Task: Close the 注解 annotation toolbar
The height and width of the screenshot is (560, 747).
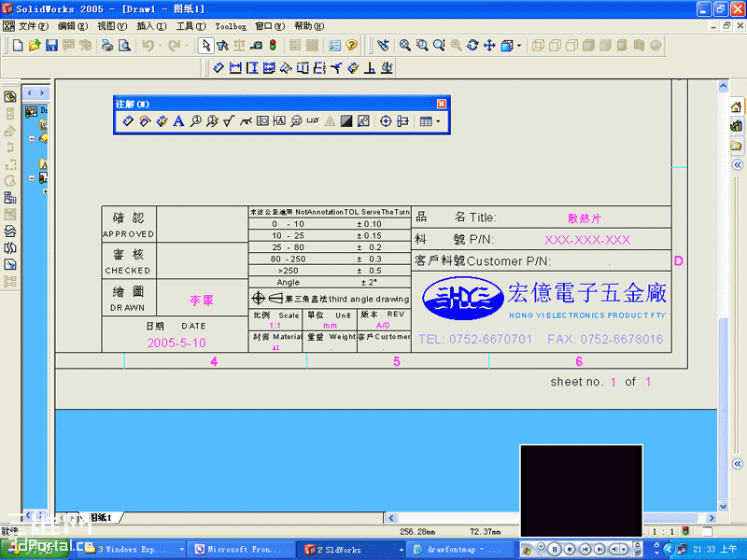Action: click(442, 104)
